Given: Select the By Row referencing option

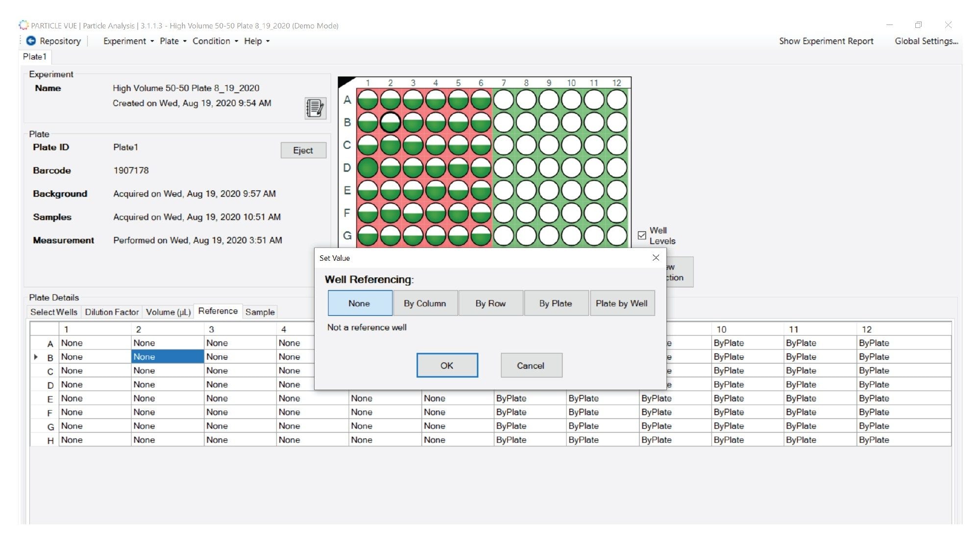Looking at the screenshot, I should click(490, 303).
